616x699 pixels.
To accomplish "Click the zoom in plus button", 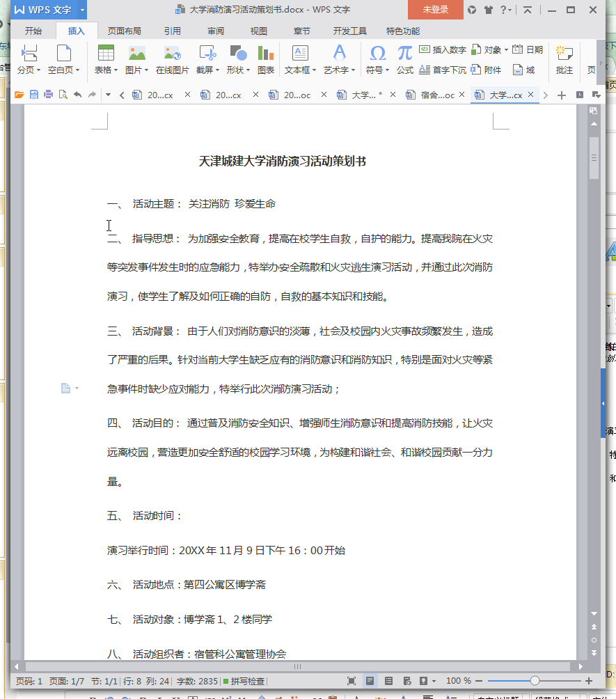I will click(588, 681).
